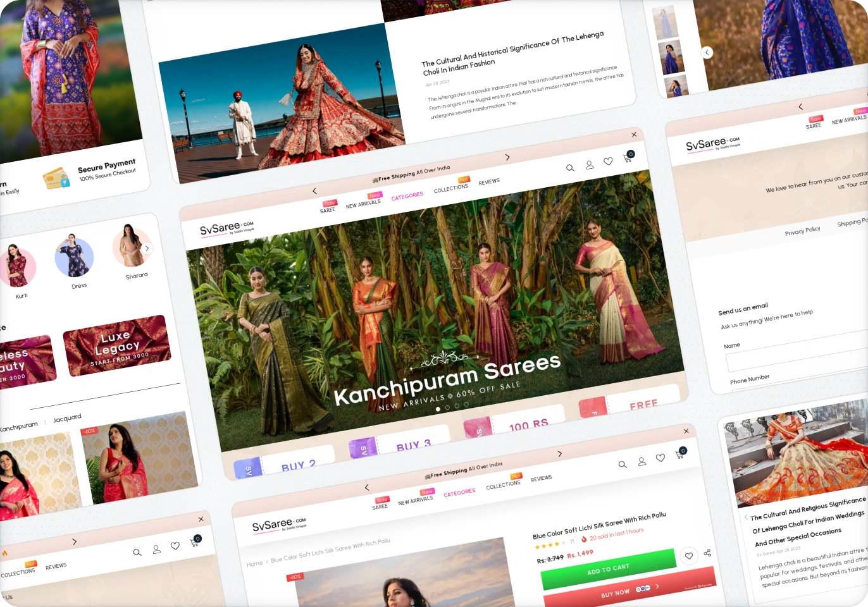The image size is (868, 607).
Task: Open the Sharara category circle
Action: pyautogui.click(x=131, y=245)
